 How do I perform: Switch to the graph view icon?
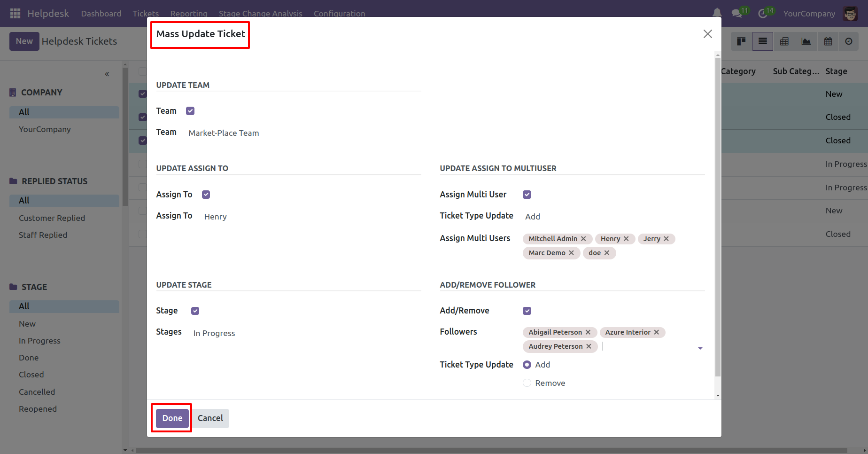coord(806,41)
